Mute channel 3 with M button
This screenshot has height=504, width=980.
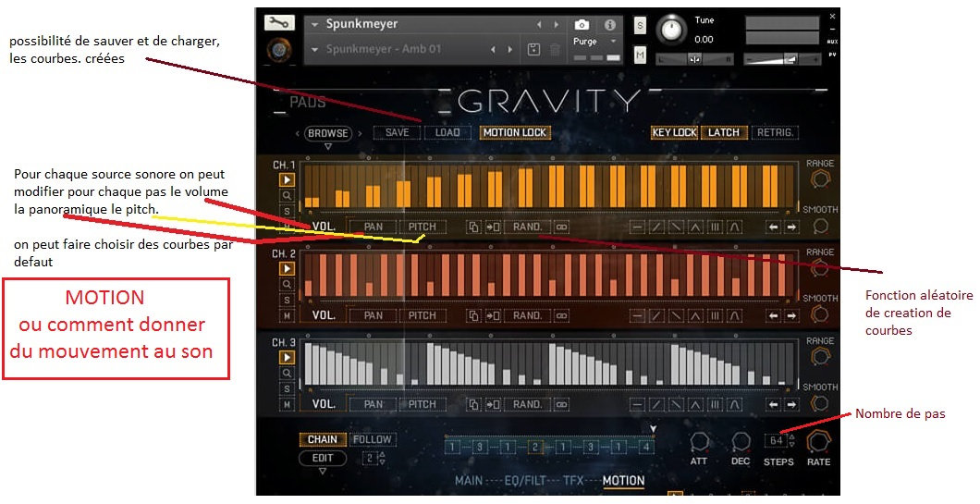[x=287, y=404]
